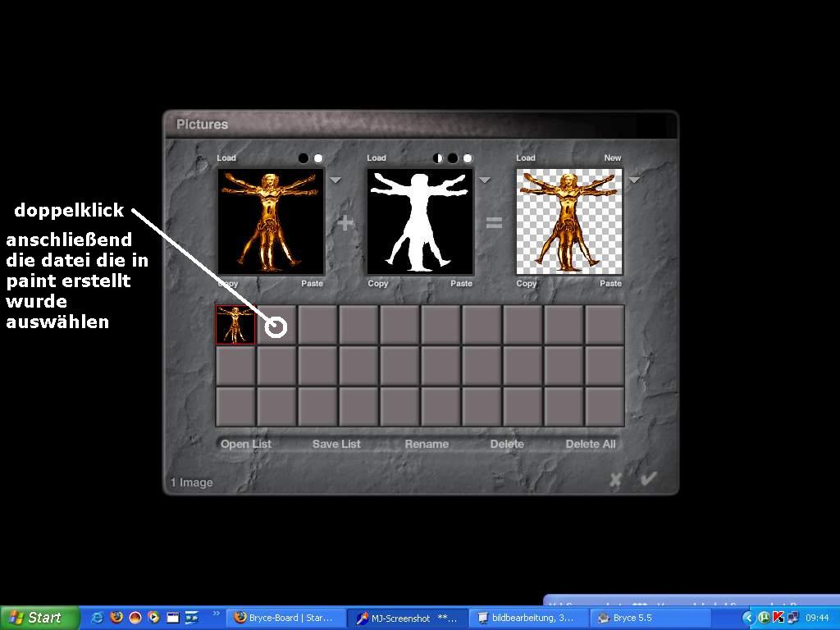This screenshot has width=840, height=630.
Task: Click New above the combined result preview
Action: pyautogui.click(x=612, y=157)
